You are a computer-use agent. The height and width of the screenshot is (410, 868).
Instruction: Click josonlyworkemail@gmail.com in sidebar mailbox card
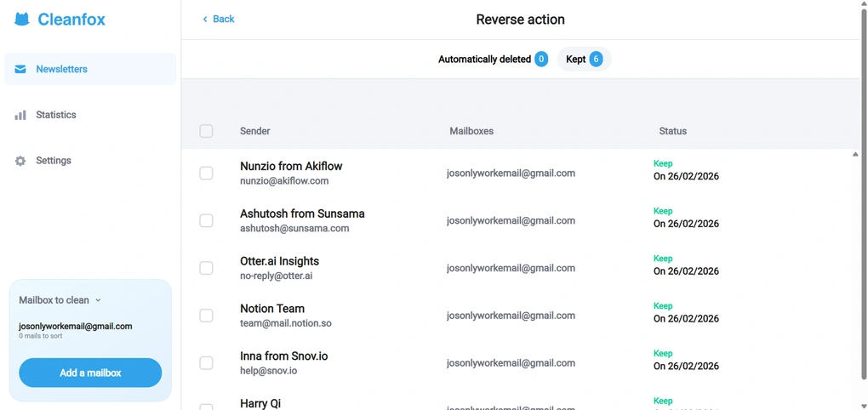click(x=75, y=327)
